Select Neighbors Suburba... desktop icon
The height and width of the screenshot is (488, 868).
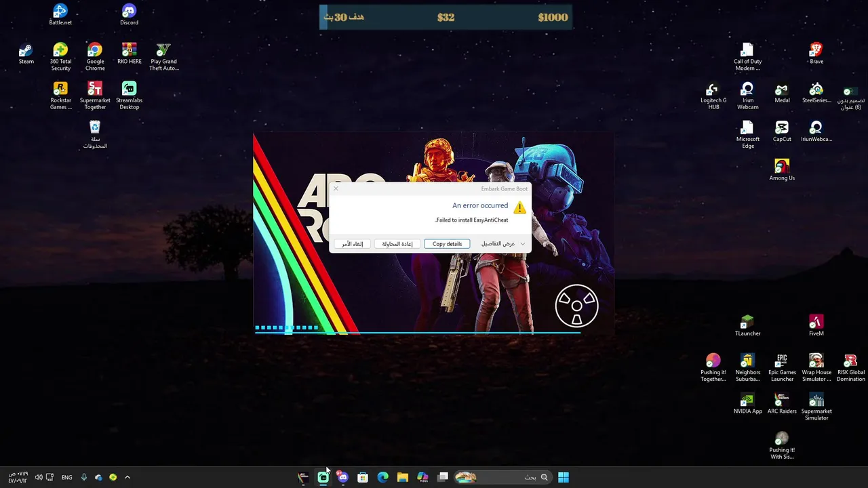click(747, 367)
